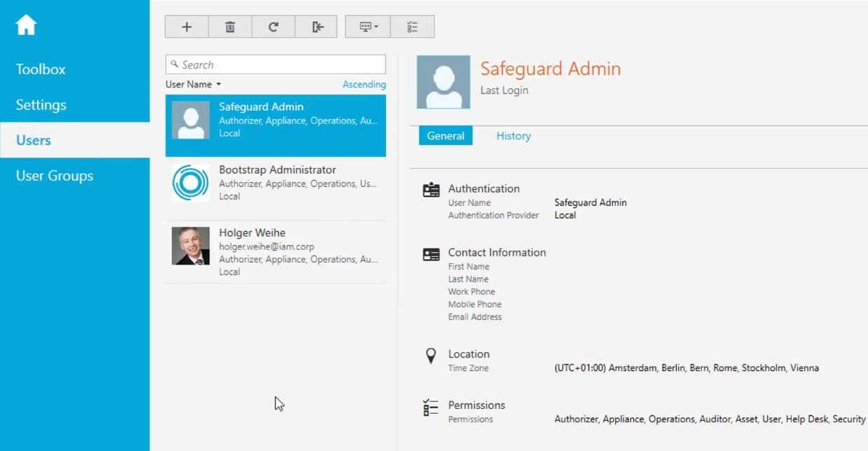Click the large Safeguard Admin profile avatar
Screen dimensions: 868x451
tap(443, 82)
